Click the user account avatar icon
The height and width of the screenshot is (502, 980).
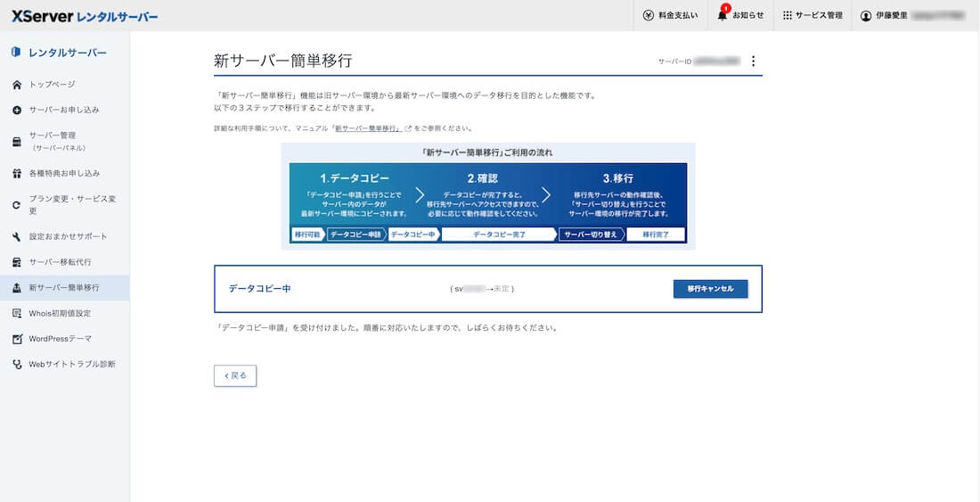click(866, 16)
